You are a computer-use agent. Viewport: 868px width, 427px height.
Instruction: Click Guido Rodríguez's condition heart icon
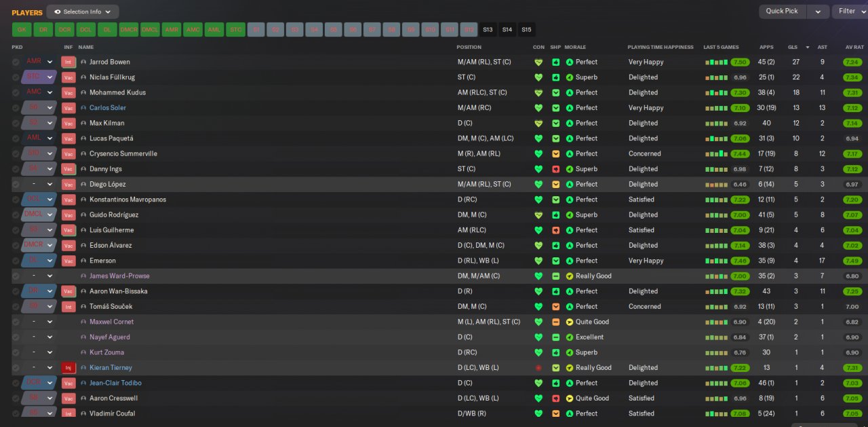[538, 215]
